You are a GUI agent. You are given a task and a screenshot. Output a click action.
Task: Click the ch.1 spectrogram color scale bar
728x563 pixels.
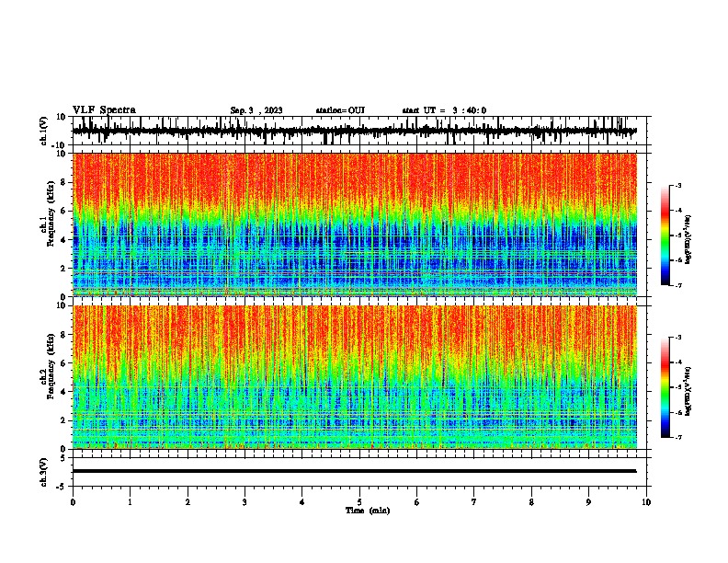point(665,236)
